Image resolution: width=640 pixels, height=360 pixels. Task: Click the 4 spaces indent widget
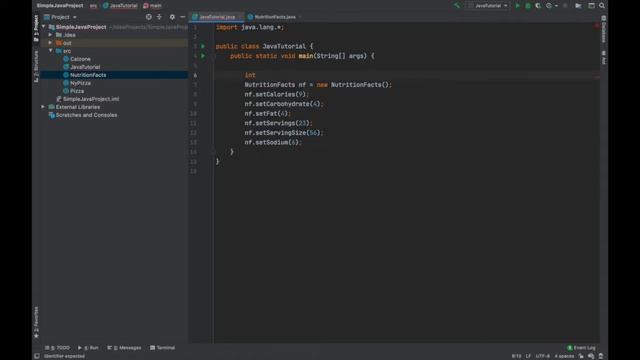[564, 356]
